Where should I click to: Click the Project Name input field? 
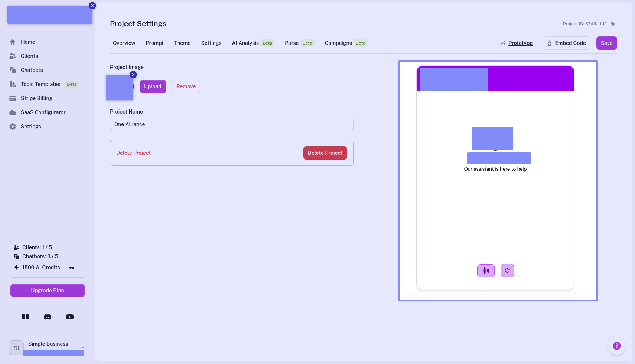pyautogui.click(x=231, y=124)
